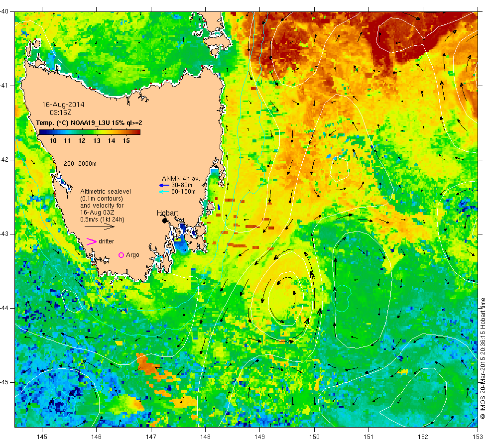Click the colorbar tick label 13
Screen dimensions: 488x448
pos(97,140)
